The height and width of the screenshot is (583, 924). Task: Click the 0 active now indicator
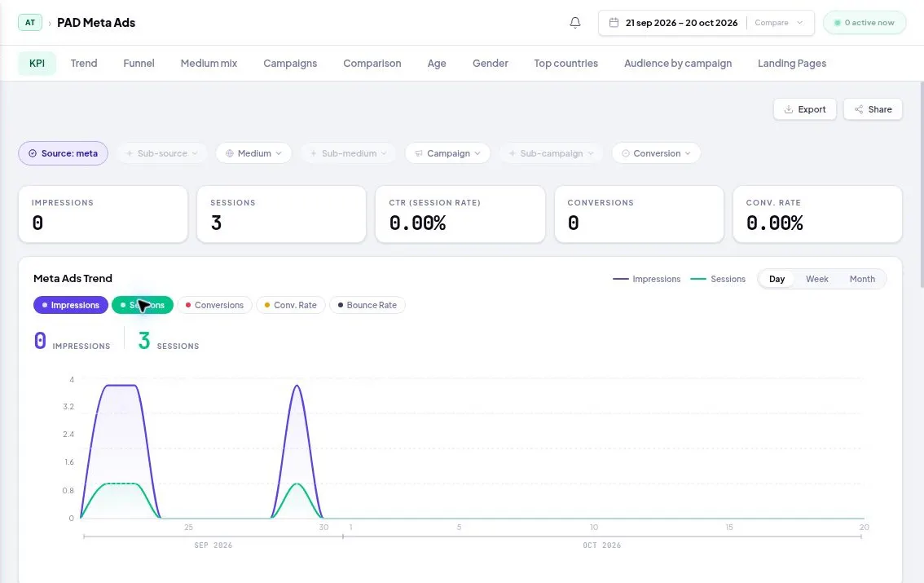click(865, 22)
